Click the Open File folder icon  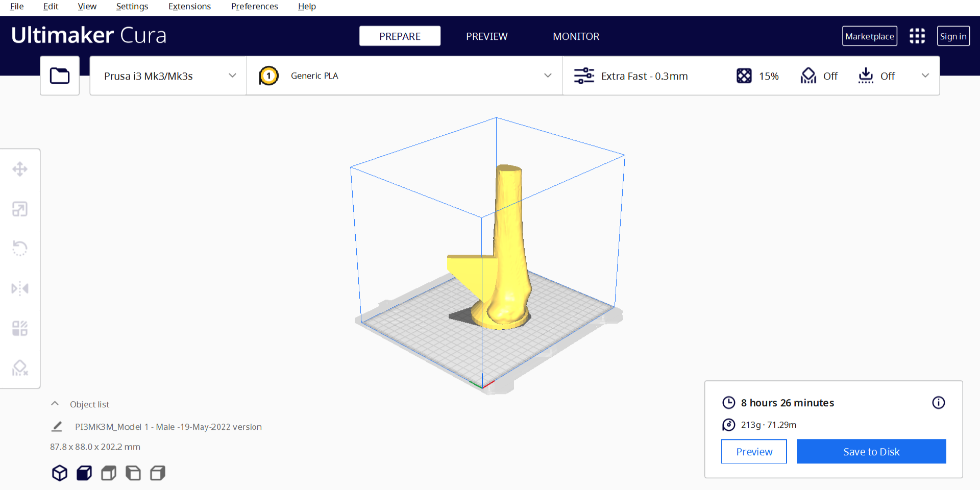[x=60, y=76]
